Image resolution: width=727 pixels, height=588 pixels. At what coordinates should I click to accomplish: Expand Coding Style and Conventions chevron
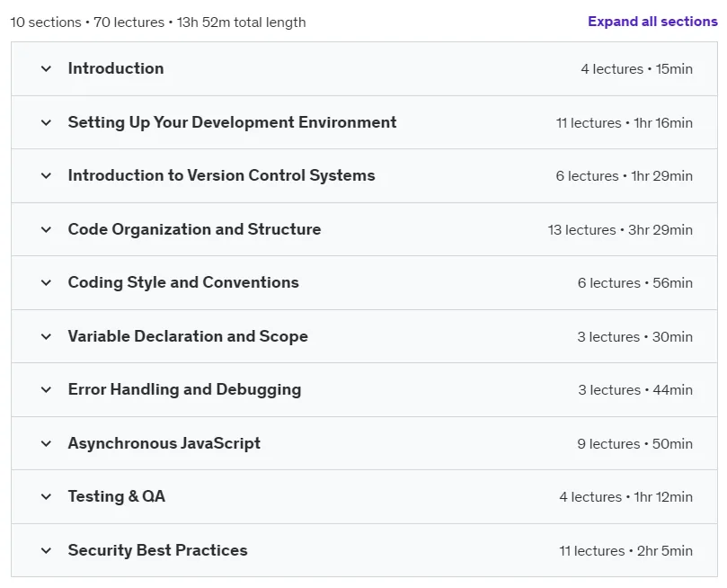(46, 283)
